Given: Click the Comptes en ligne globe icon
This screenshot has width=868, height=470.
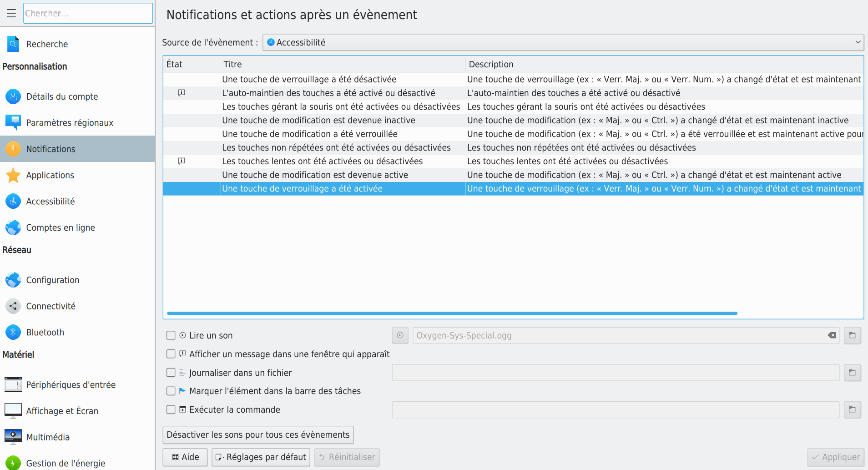Looking at the screenshot, I should point(13,227).
